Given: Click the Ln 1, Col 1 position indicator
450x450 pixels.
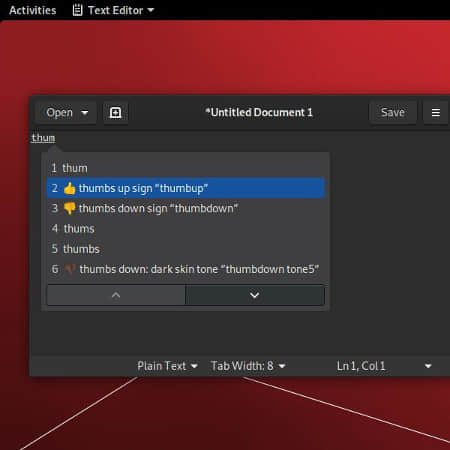Looking at the screenshot, I should pos(361,366).
